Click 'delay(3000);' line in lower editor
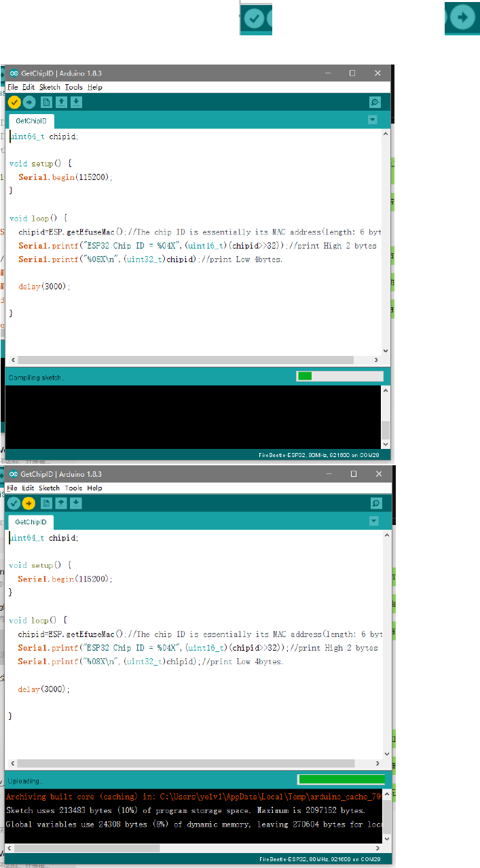Screen dimensions: 480x868 coord(44,689)
